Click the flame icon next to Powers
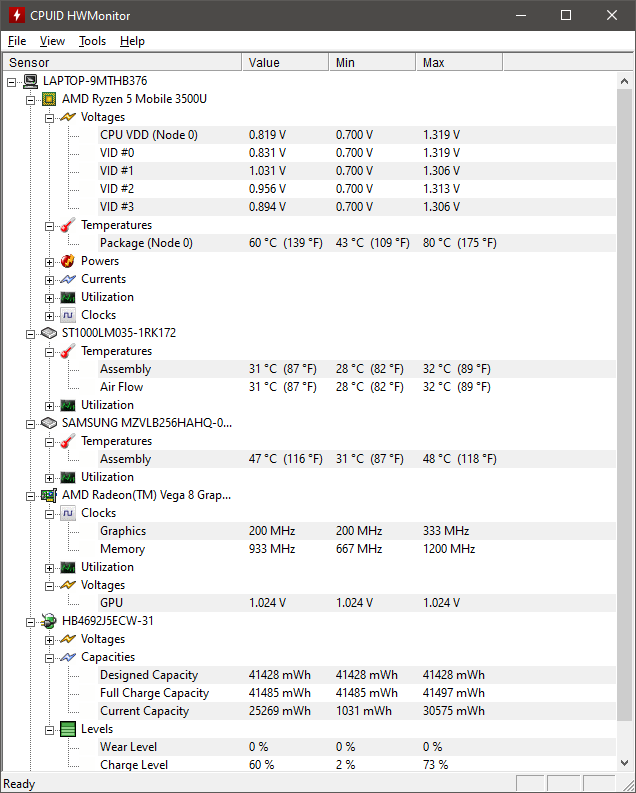 [68, 261]
